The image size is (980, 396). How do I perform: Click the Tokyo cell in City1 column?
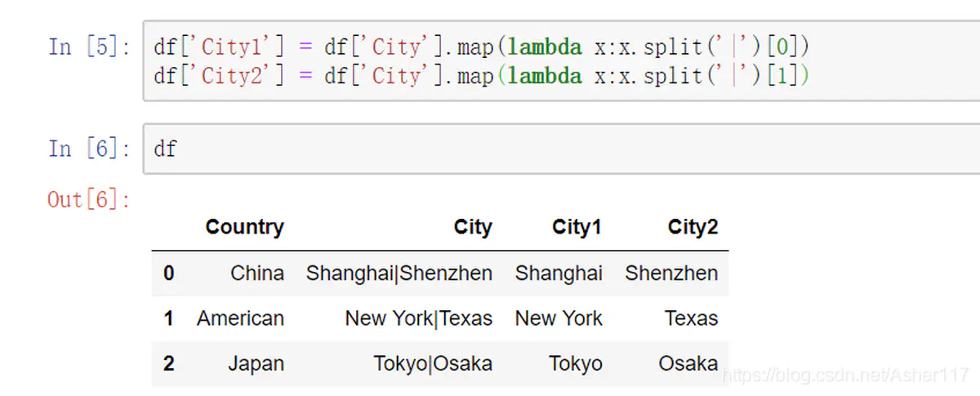(x=575, y=363)
